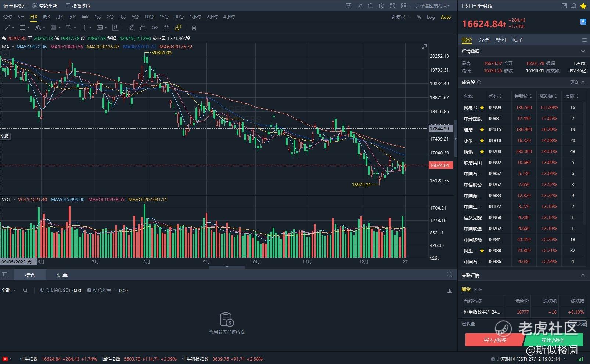Toggle the watchlist star for HSI

coord(583,6)
